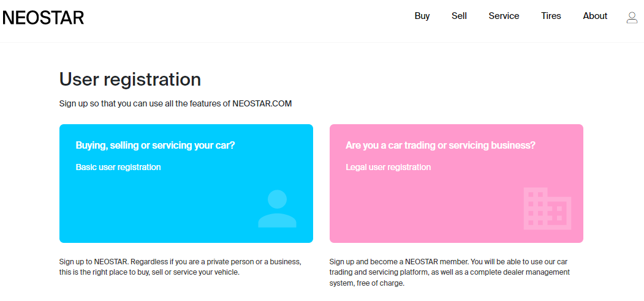
Task: Open the user account profile icon
Action: [x=632, y=17]
